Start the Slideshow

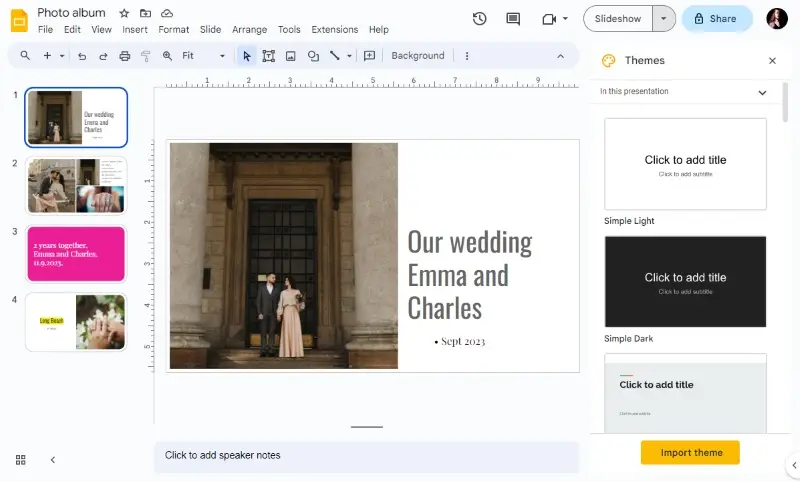pyautogui.click(x=618, y=19)
